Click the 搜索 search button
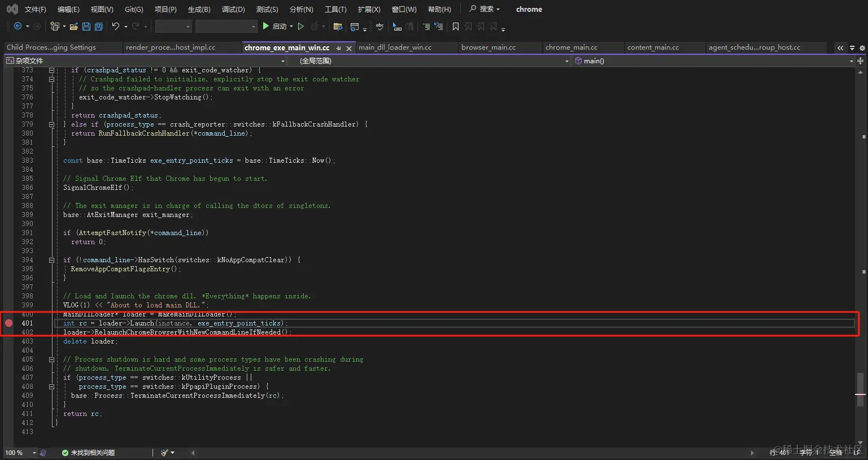The width and height of the screenshot is (868, 460). pos(485,9)
